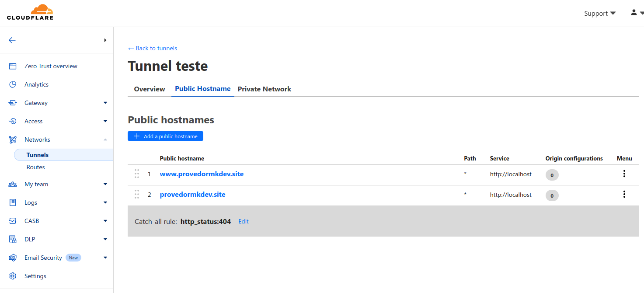644x293 pixels.
Task: Open the Support dropdown
Action: tap(599, 14)
